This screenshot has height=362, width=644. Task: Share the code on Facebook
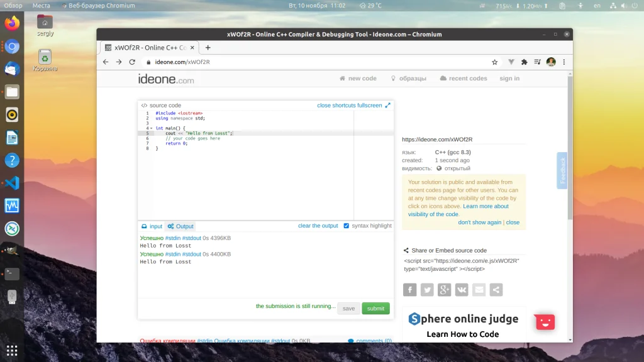click(x=409, y=290)
